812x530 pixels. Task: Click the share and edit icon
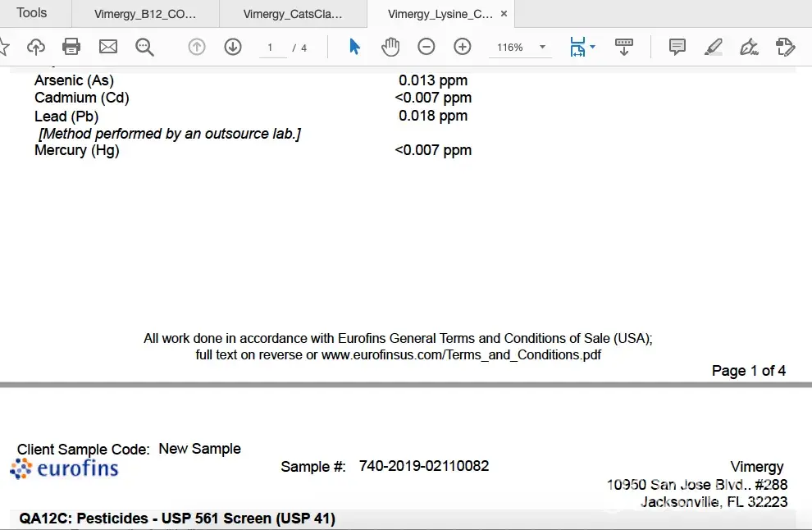pos(785,47)
